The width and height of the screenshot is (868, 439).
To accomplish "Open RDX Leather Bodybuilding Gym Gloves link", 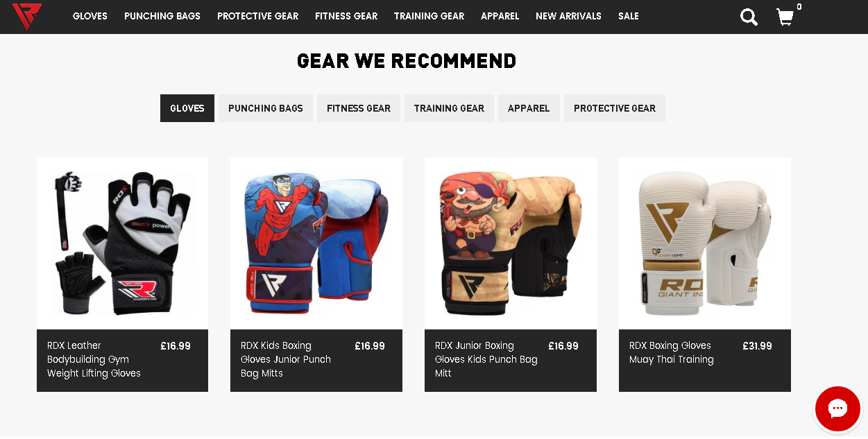I will tap(94, 359).
